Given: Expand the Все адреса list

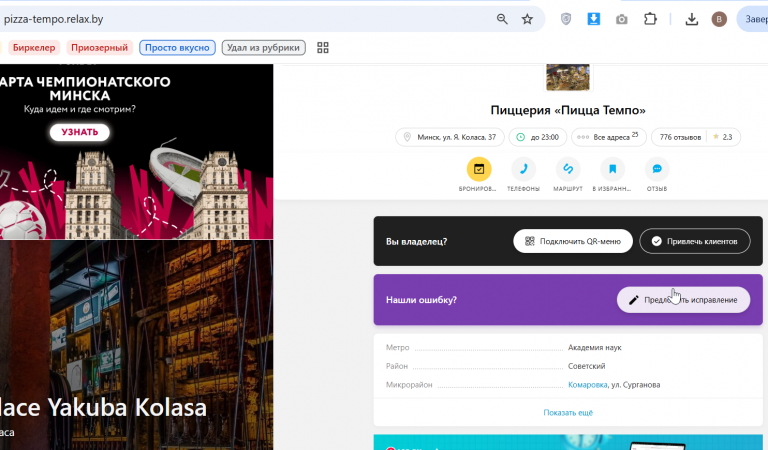Looking at the screenshot, I should [x=609, y=137].
